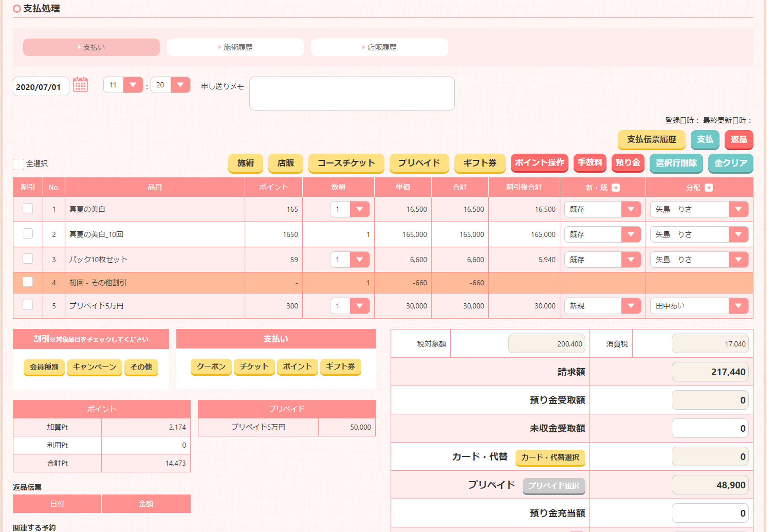Open the hour dropdown showing 11
The image size is (767, 532).
click(123, 85)
